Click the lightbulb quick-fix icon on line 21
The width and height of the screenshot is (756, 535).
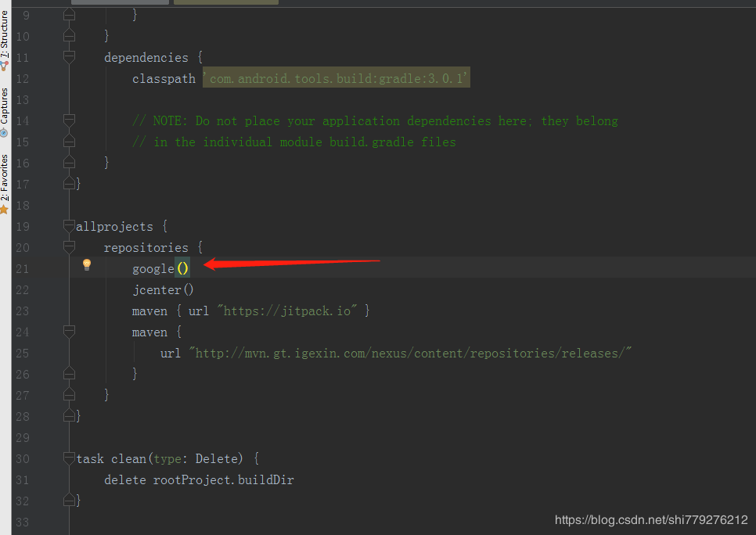87,264
